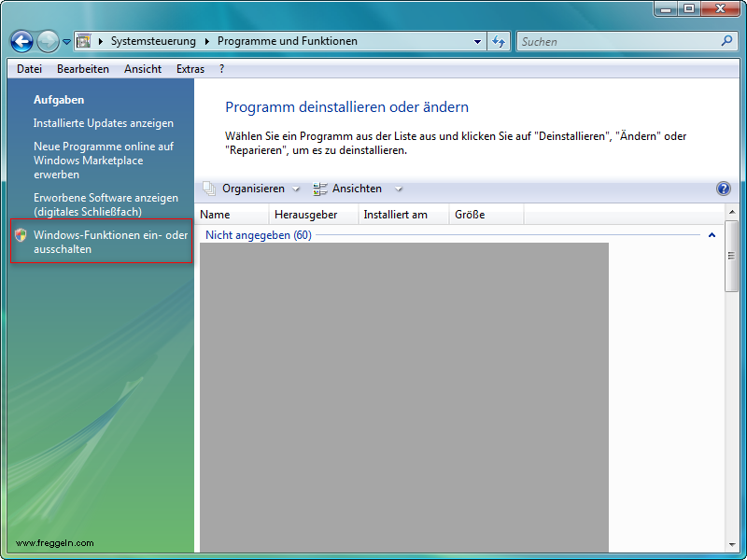Image resolution: width=747 pixels, height=560 pixels.
Task: Expand arrow before Systemsteuerung breadcrumb
Action: pyautogui.click(x=101, y=41)
